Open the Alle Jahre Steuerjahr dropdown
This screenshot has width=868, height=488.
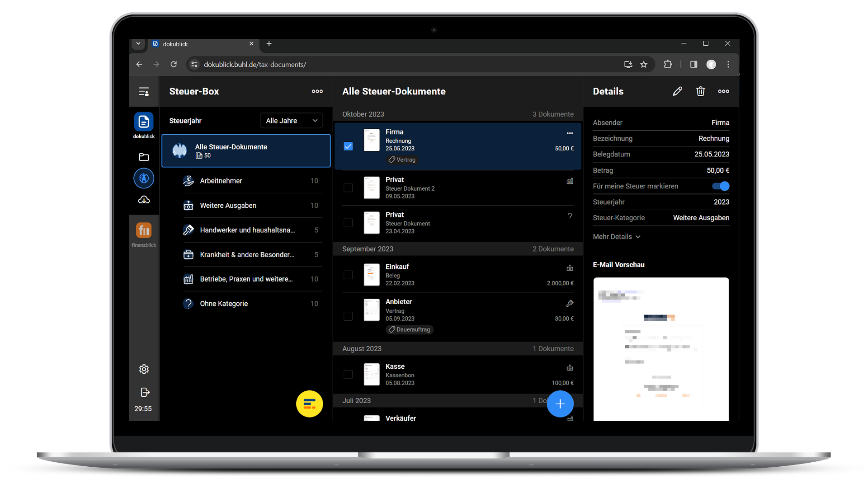[x=291, y=121]
